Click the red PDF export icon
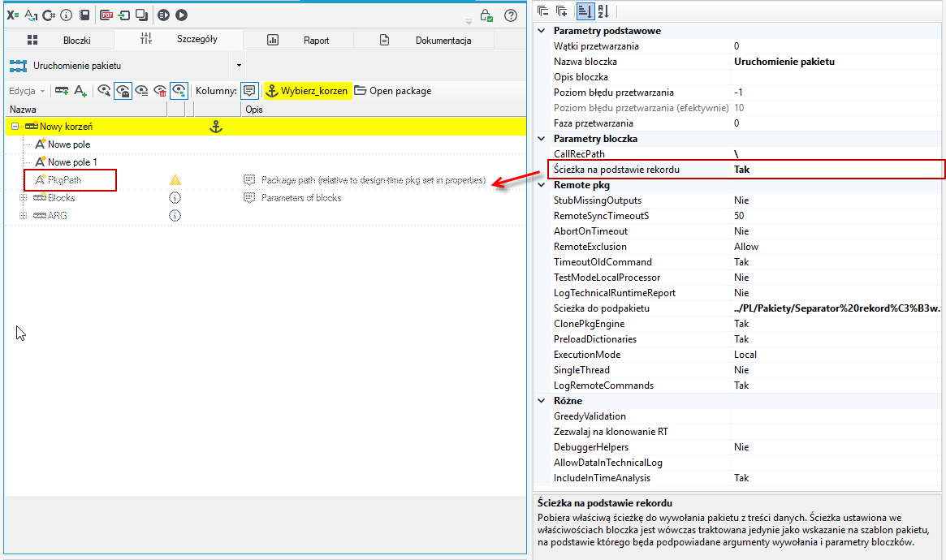This screenshot has height=560, width=946. (106, 15)
